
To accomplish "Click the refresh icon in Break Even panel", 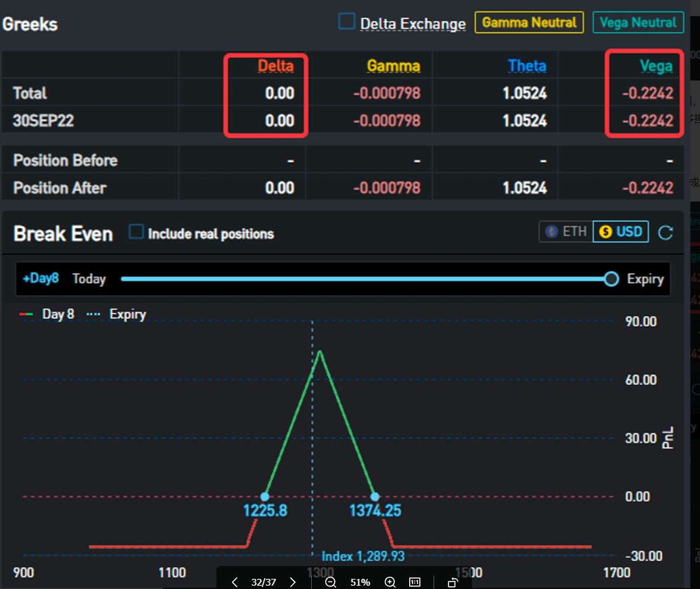I will tap(666, 233).
